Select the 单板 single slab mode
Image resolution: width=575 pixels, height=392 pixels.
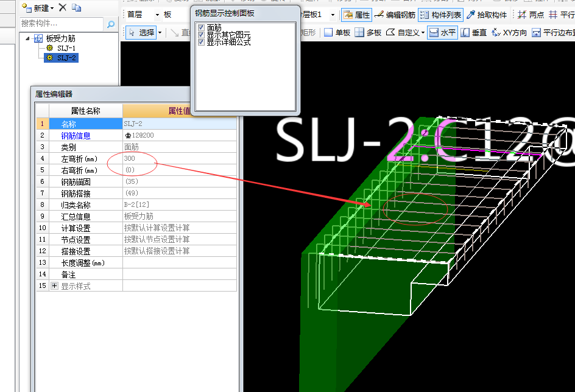point(337,33)
